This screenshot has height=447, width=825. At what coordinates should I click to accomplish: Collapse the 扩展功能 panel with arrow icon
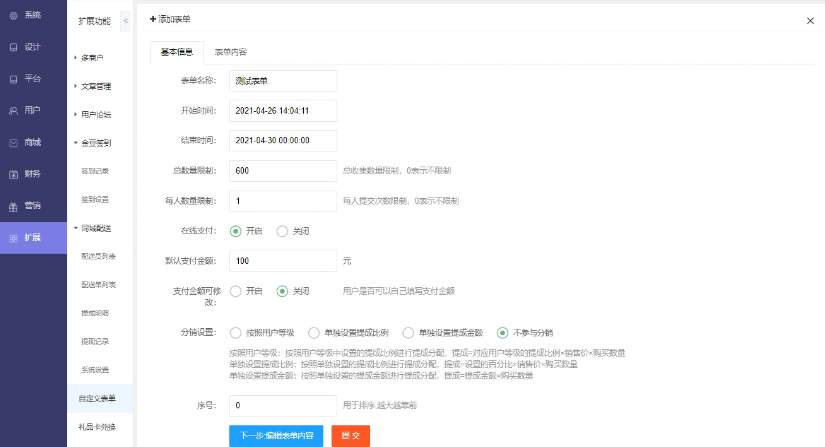click(x=125, y=20)
